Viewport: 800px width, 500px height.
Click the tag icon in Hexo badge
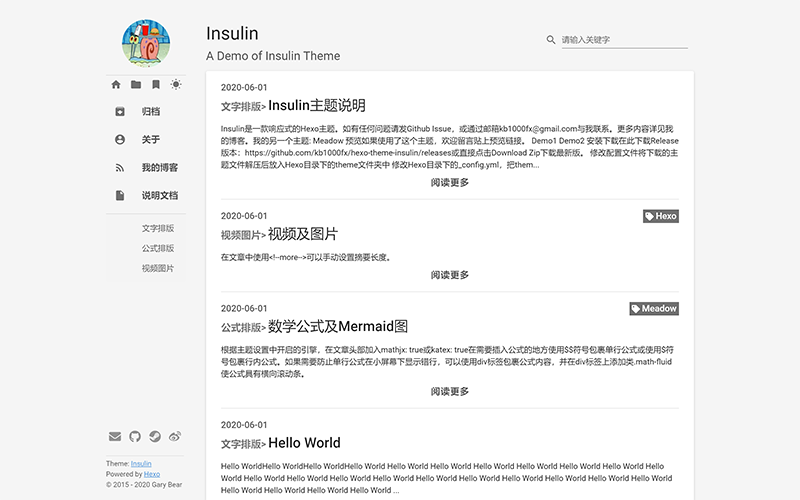[x=649, y=216]
